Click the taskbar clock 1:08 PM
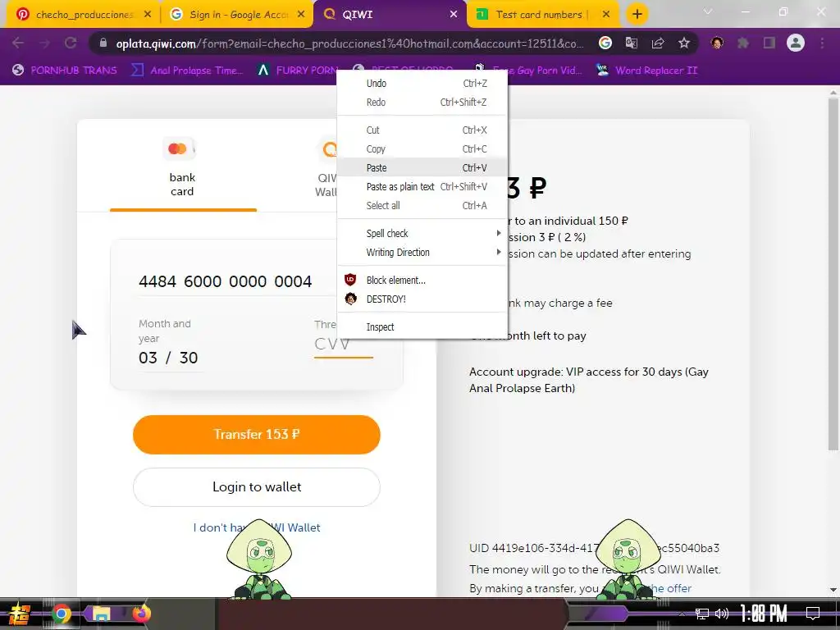 point(763,614)
